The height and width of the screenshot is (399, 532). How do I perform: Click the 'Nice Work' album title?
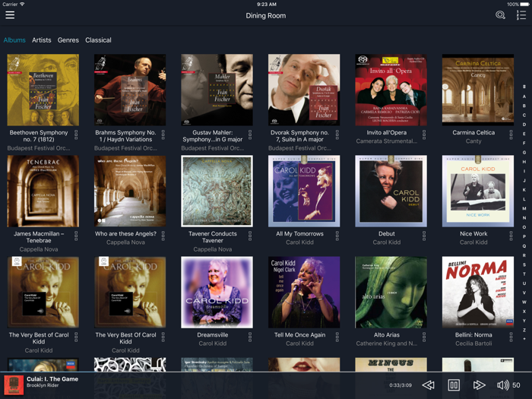pos(473,234)
